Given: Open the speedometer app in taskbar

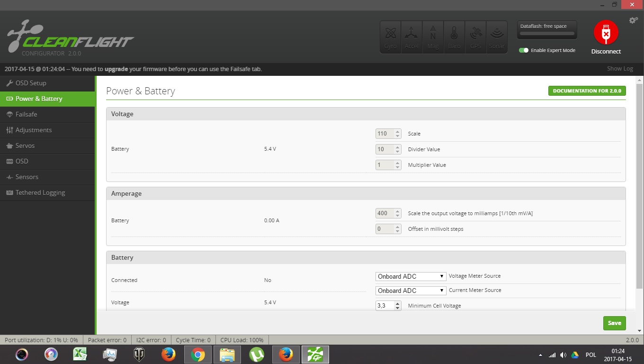Looking at the screenshot, I should point(51,355).
